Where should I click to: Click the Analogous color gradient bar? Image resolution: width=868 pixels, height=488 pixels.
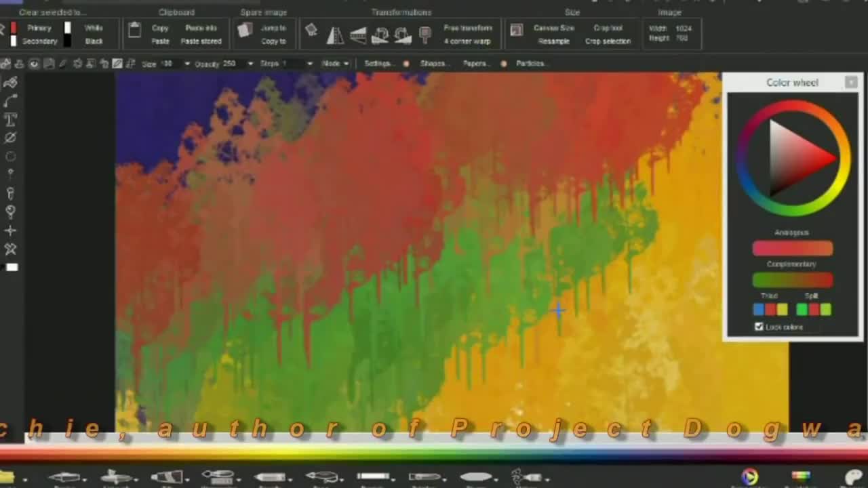tap(792, 249)
